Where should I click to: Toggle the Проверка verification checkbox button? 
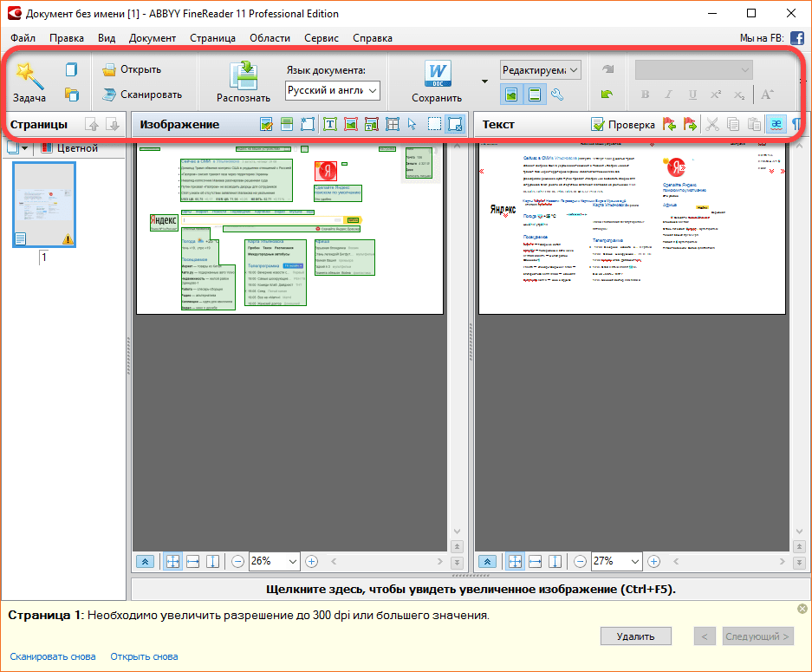pyautogui.click(x=622, y=124)
